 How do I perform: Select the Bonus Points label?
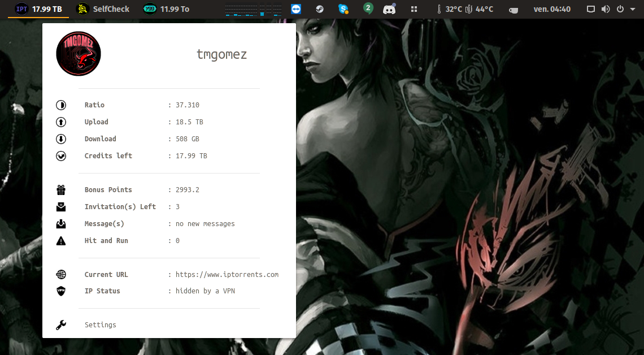(x=108, y=190)
